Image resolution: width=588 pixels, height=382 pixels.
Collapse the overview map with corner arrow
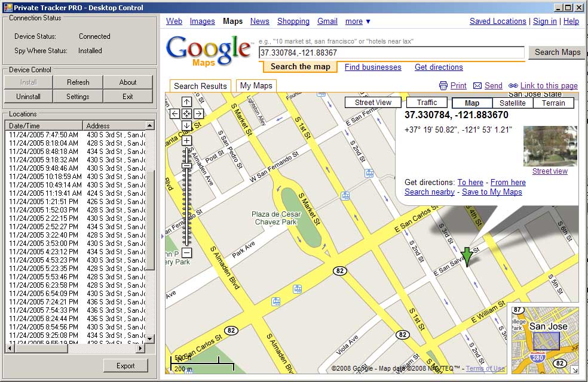coord(574,369)
